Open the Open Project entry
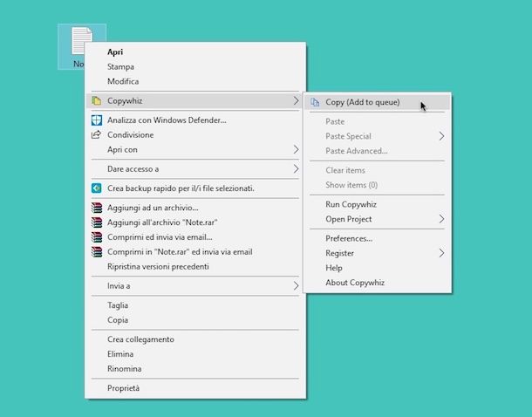532x417 pixels. pos(378,219)
